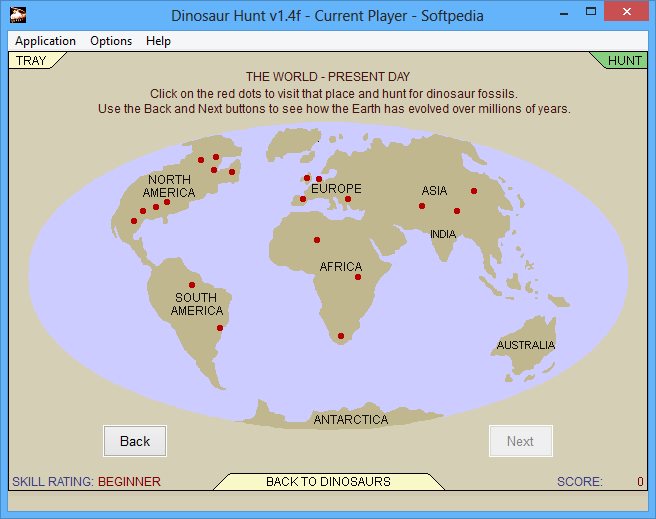Visit the red dot on the Iberian Peninsula
Image resolution: width=656 pixels, height=519 pixels.
pyautogui.click(x=303, y=199)
